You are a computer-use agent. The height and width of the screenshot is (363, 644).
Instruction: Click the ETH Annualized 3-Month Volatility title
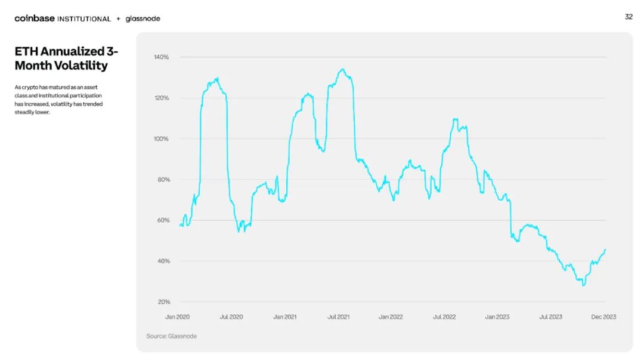click(x=66, y=59)
